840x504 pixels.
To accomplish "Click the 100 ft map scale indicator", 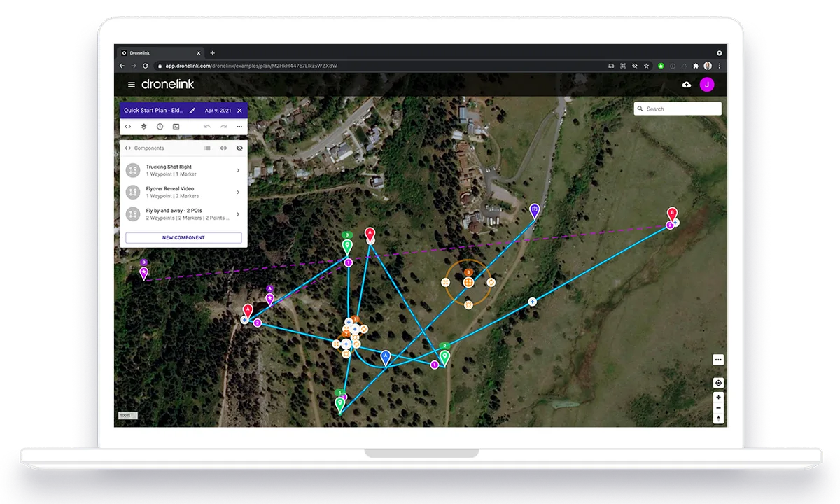I will click(127, 416).
